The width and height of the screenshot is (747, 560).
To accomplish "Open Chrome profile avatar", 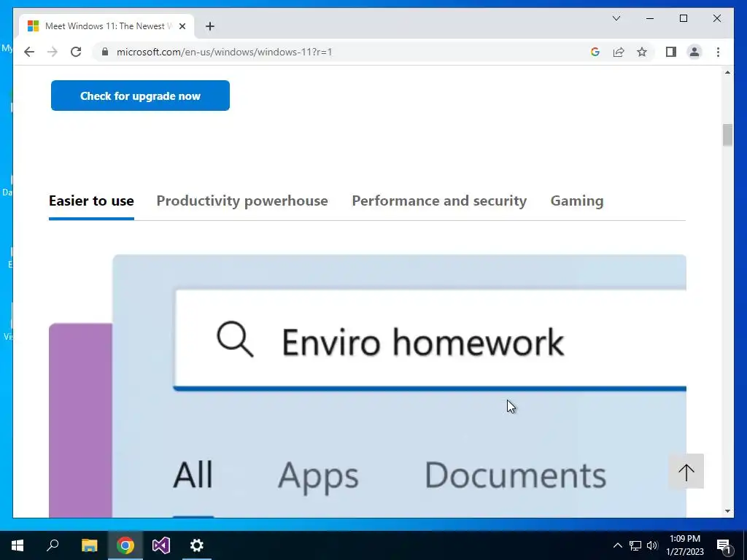I will coord(694,52).
